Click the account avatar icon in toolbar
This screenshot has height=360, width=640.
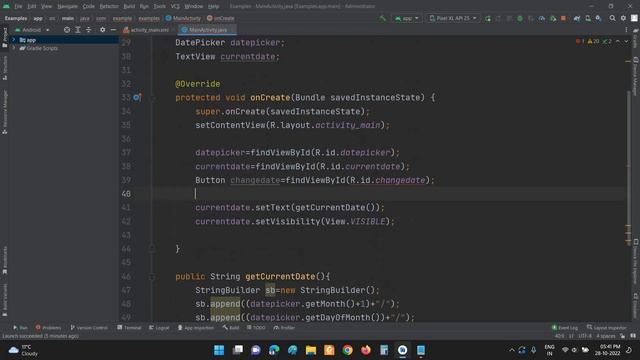tap(634, 18)
